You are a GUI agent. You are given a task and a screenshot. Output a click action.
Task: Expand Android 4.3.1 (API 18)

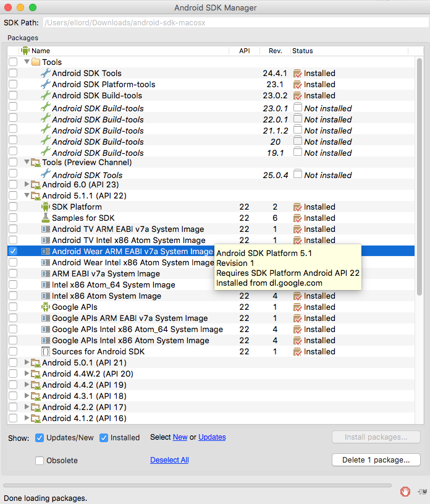coord(27,396)
